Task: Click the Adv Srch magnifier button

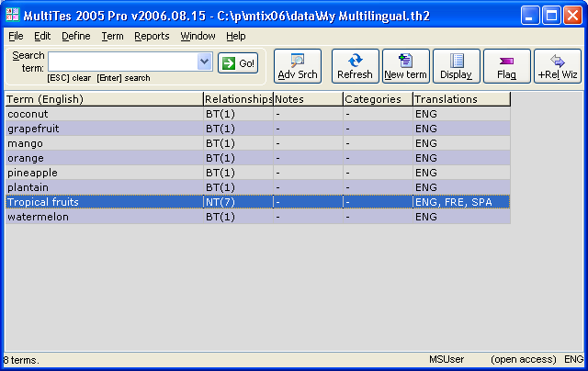Action: [298, 66]
